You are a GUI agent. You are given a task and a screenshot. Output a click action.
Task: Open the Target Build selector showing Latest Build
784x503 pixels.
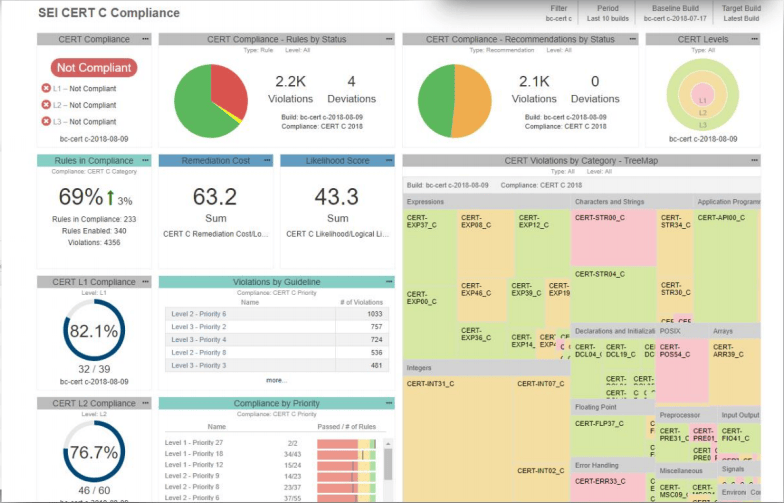pyautogui.click(x=741, y=14)
